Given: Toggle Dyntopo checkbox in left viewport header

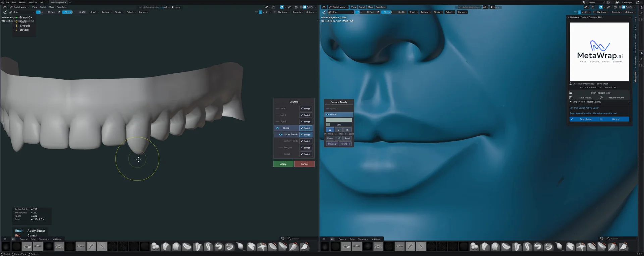Looking at the screenshot, I should click(x=275, y=12).
